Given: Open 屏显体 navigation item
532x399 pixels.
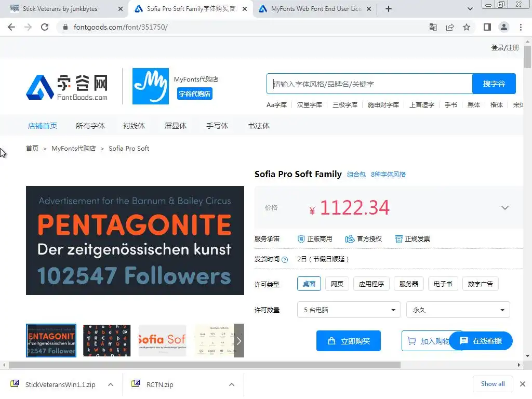Looking at the screenshot, I should point(176,126).
